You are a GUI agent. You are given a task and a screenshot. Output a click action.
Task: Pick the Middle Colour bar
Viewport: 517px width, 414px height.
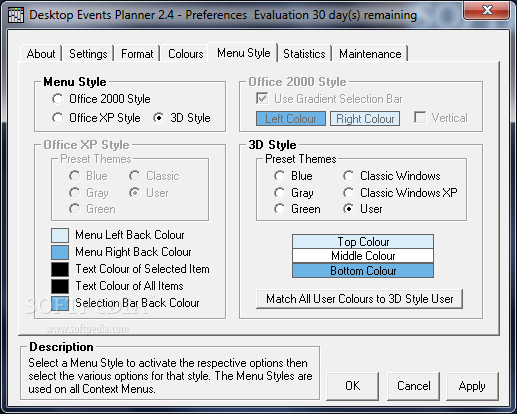pos(363,256)
